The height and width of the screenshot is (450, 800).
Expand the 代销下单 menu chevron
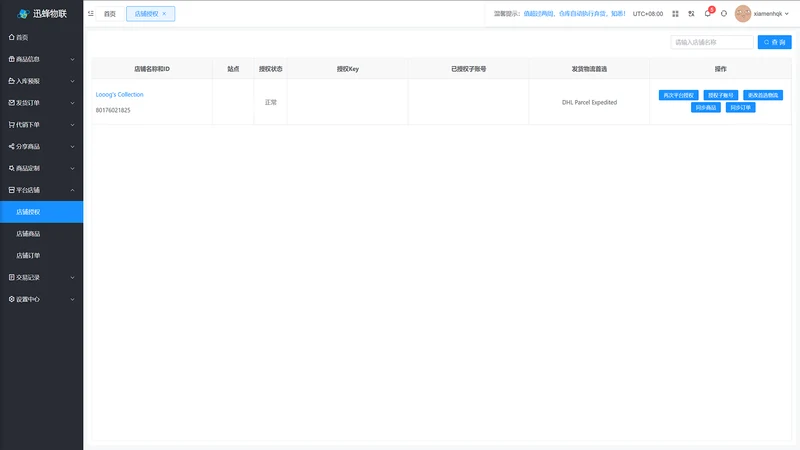tap(72, 124)
